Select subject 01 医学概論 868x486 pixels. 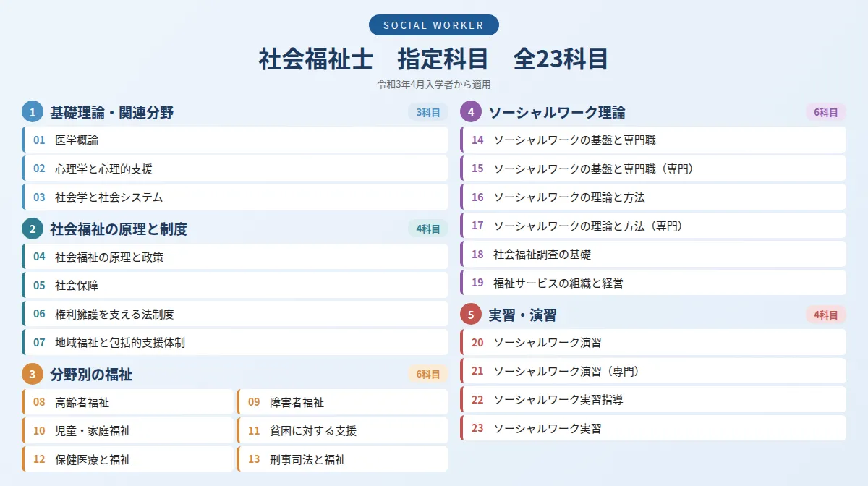pos(235,140)
